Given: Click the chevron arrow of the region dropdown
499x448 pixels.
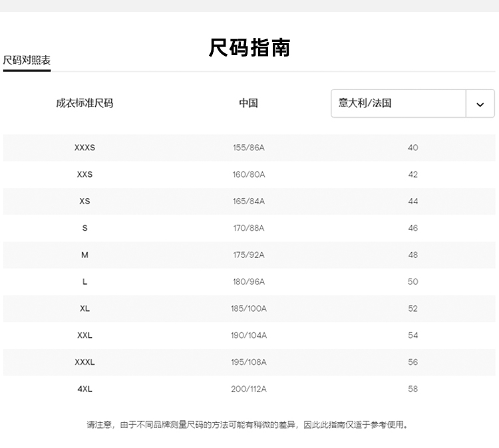Looking at the screenshot, I should click(480, 104).
